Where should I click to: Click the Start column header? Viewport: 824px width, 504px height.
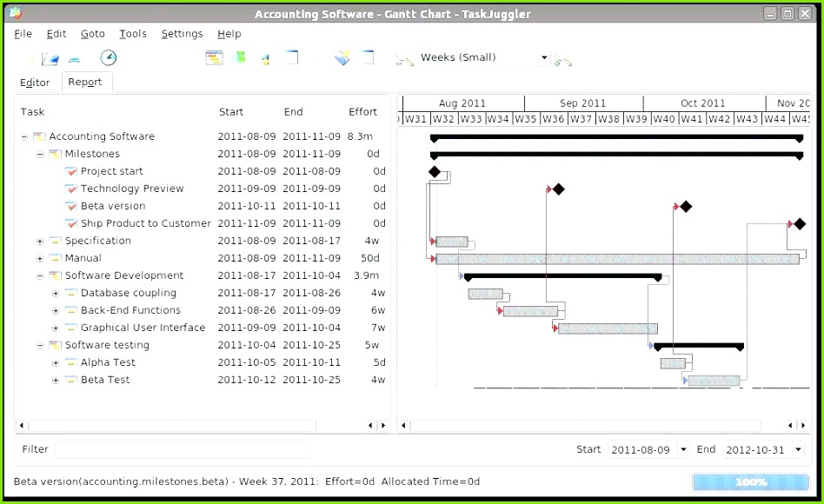(231, 111)
